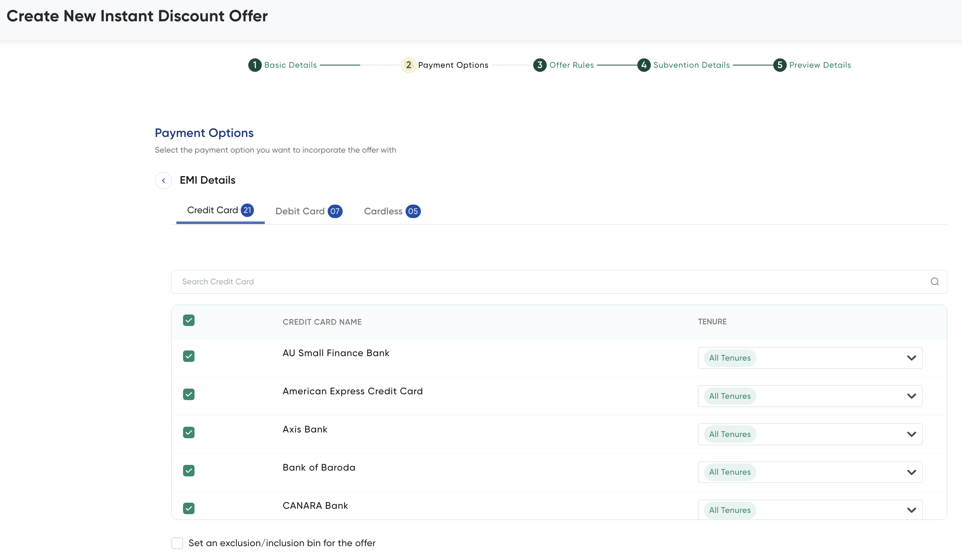
Task: Click the Cardless count badge 05
Action: tap(413, 211)
